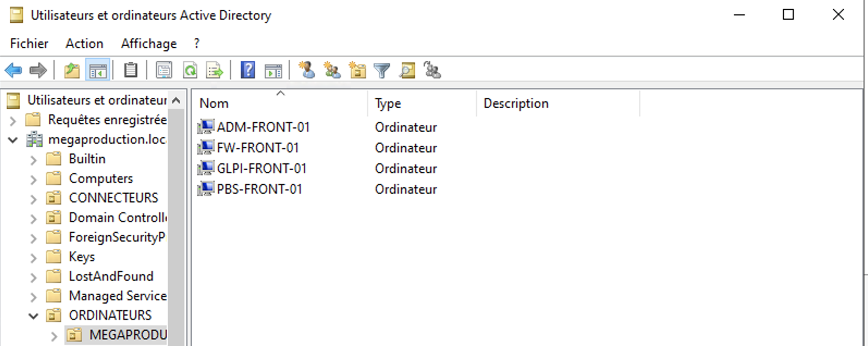Click the Export list toolbar icon
The image size is (868, 346).
click(215, 70)
